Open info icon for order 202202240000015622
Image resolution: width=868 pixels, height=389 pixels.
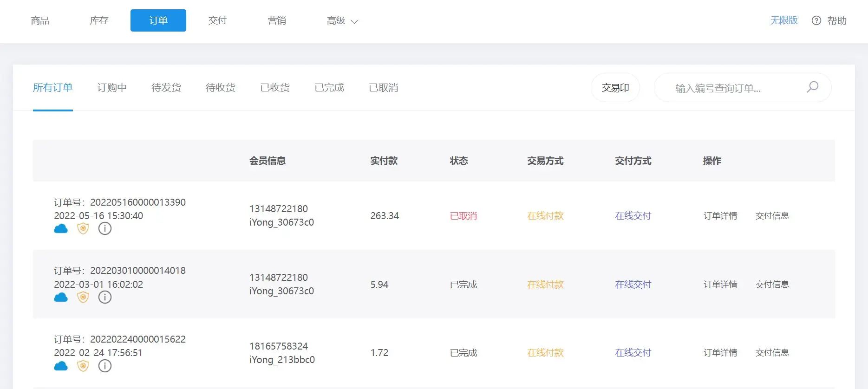point(105,366)
